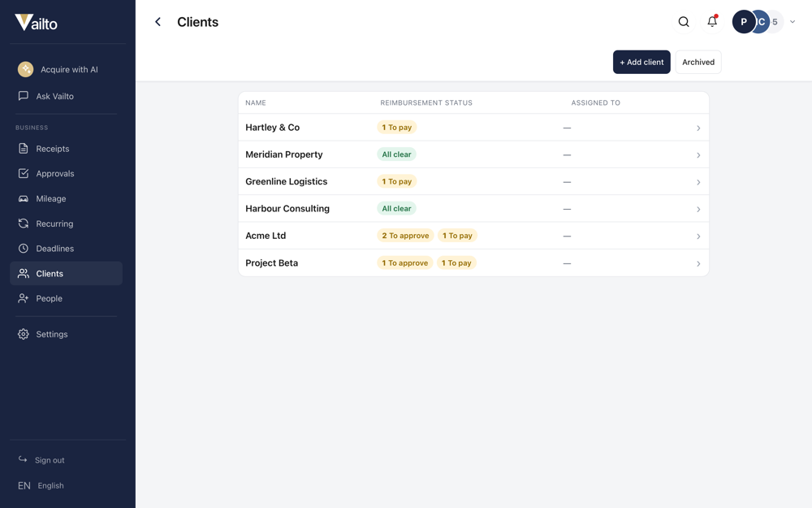Click the Approvals checkmark icon
Screen dimensions: 812x508
click(x=24, y=173)
